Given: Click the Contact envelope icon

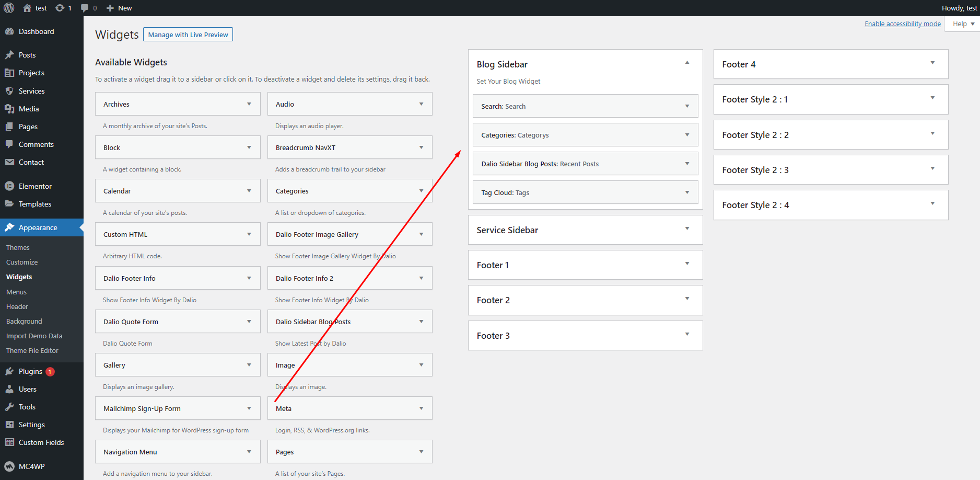Looking at the screenshot, I should coord(9,162).
